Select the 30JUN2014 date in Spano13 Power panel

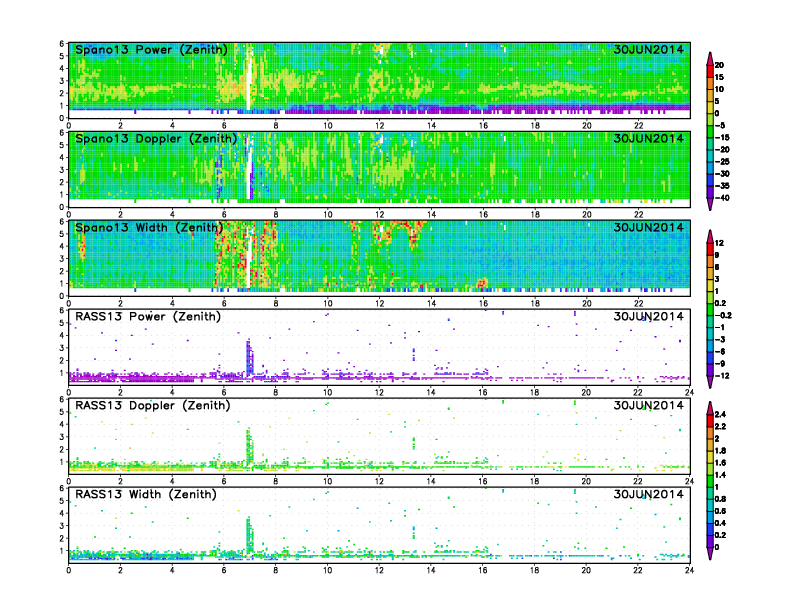(648, 49)
